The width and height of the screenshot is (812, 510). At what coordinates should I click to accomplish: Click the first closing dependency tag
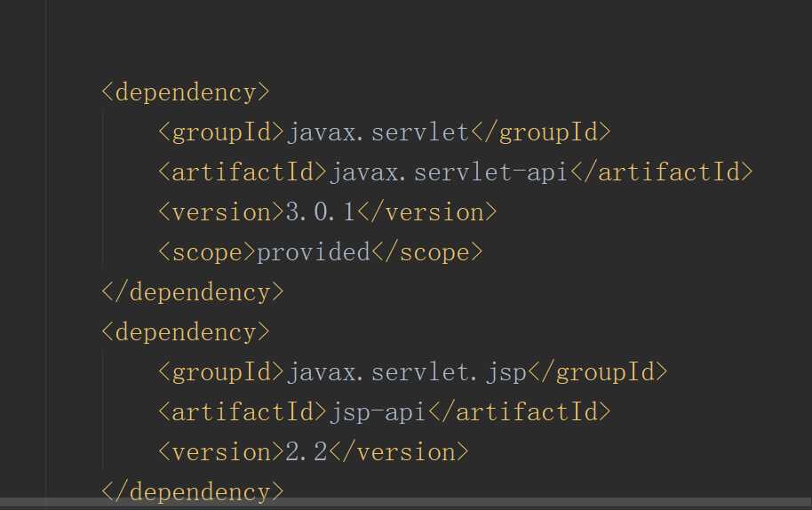pos(192,292)
